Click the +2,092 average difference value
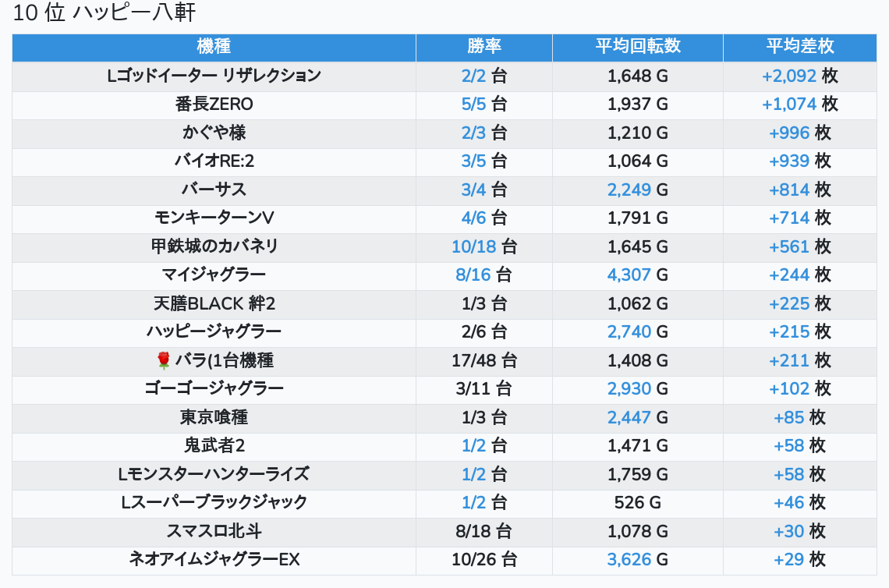 pyautogui.click(x=789, y=76)
